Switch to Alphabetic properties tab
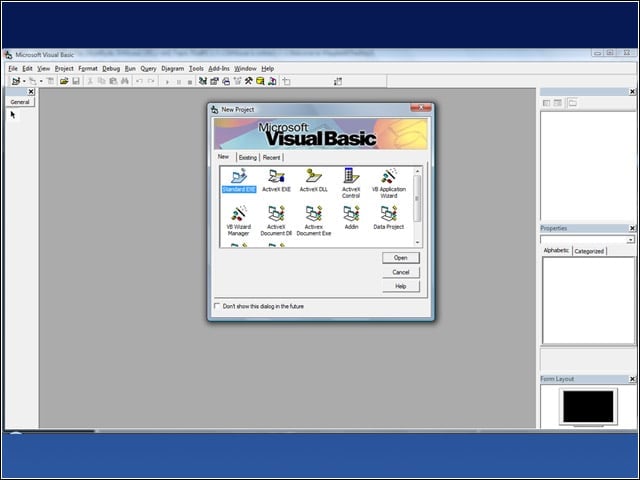The width and height of the screenshot is (640, 480). [556, 251]
